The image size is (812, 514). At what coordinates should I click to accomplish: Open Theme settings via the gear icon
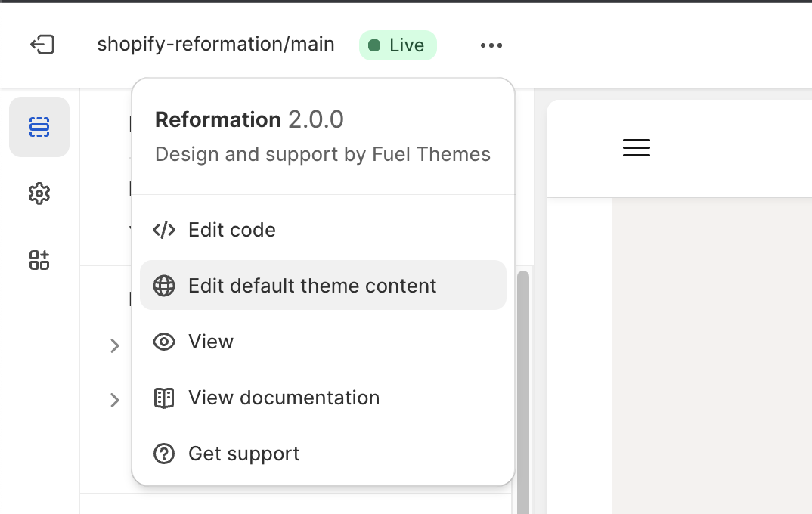(x=39, y=194)
